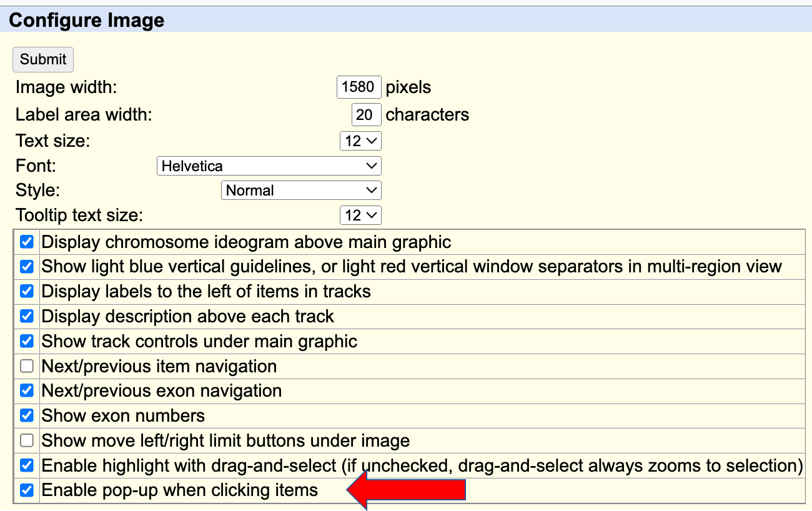Disable 'Display description above each track'

(x=26, y=316)
